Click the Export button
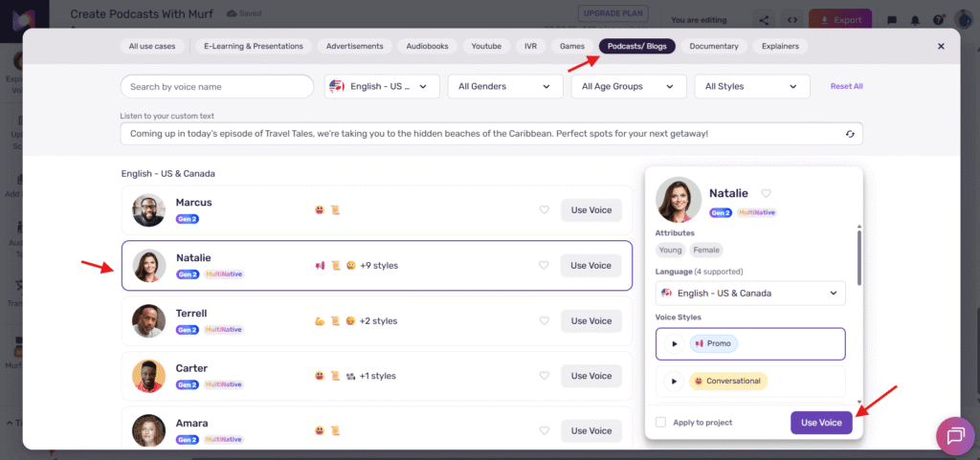This screenshot has height=460, width=980. [x=840, y=20]
